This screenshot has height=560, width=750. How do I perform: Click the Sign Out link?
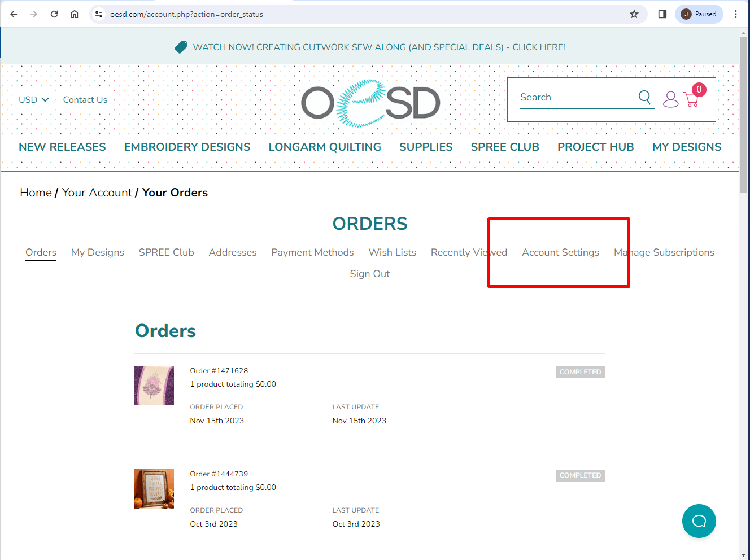pos(370,274)
